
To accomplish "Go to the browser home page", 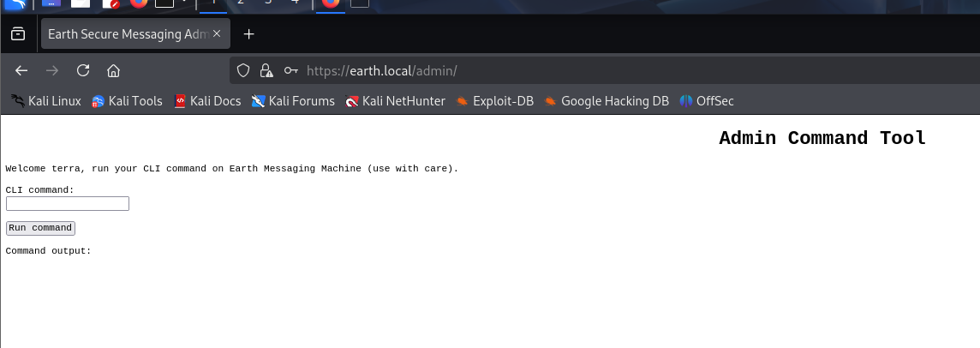I will [113, 70].
